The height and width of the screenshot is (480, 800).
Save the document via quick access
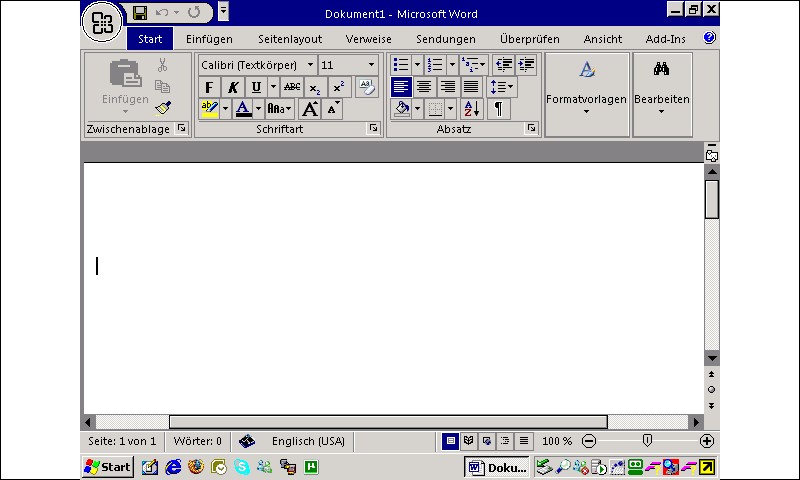(x=139, y=13)
